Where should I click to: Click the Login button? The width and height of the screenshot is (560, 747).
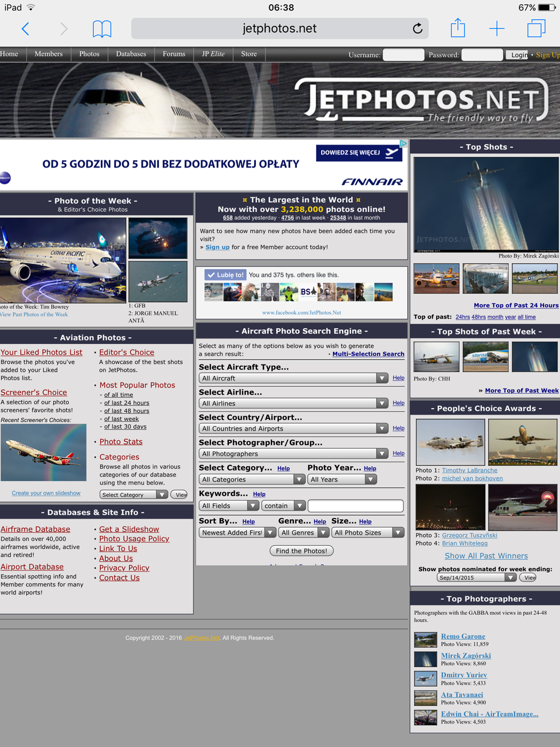coord(518,55)
